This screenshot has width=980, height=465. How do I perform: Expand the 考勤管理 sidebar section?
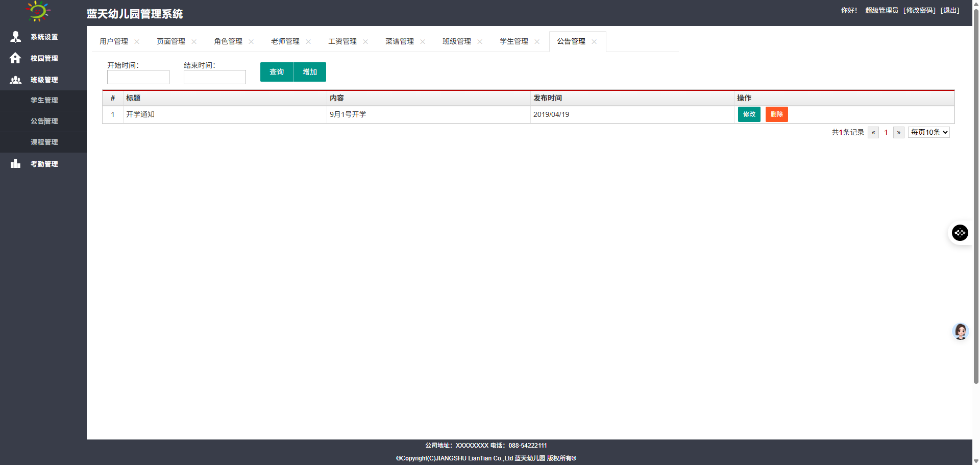pyautogui.click(x=44, y=164)
